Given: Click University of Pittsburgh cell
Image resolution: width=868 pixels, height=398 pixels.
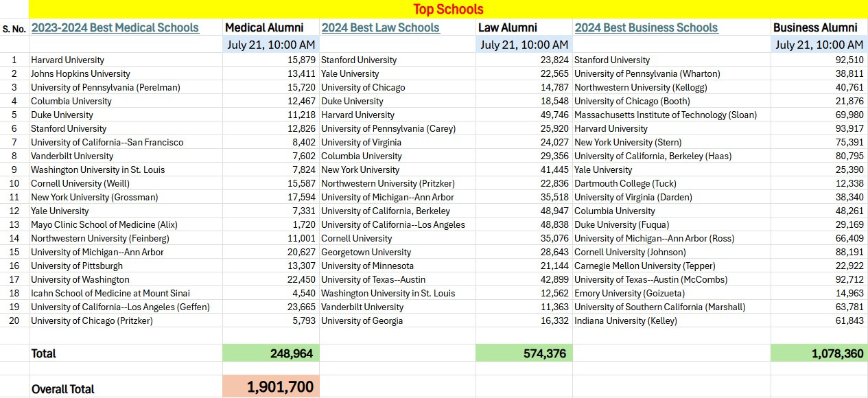Looking at the screenshot, I should pyautogui.click(x=126, y=266).
